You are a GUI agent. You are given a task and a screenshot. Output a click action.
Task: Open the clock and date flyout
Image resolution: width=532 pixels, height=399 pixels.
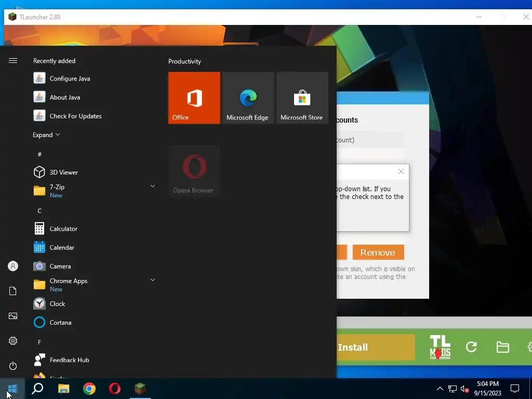tap(488, 389)
